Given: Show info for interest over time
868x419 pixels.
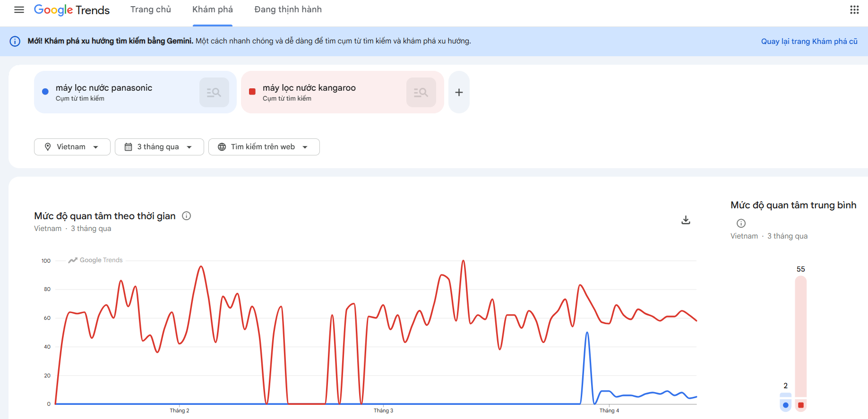Looking at the screenshot, I should coord(187,216).
